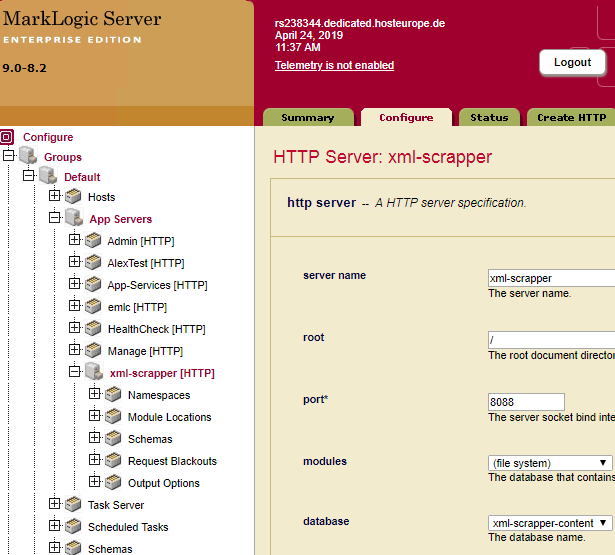The width and height of the screenshot is (615, 555).
Task: Collapse the Groups tree node
Action: 9,155
